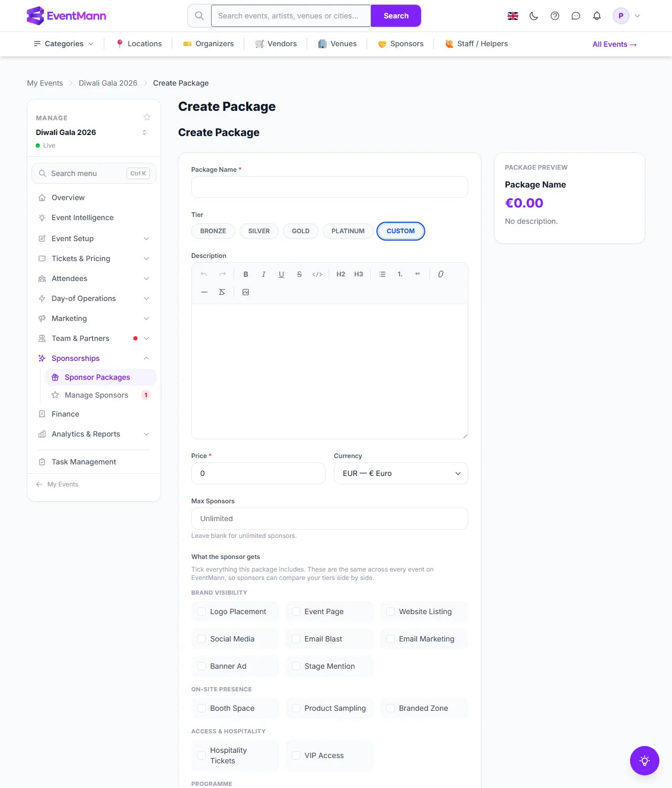Expand the Event Setup section
The image size is (672, 788).
tap(94, 239)
